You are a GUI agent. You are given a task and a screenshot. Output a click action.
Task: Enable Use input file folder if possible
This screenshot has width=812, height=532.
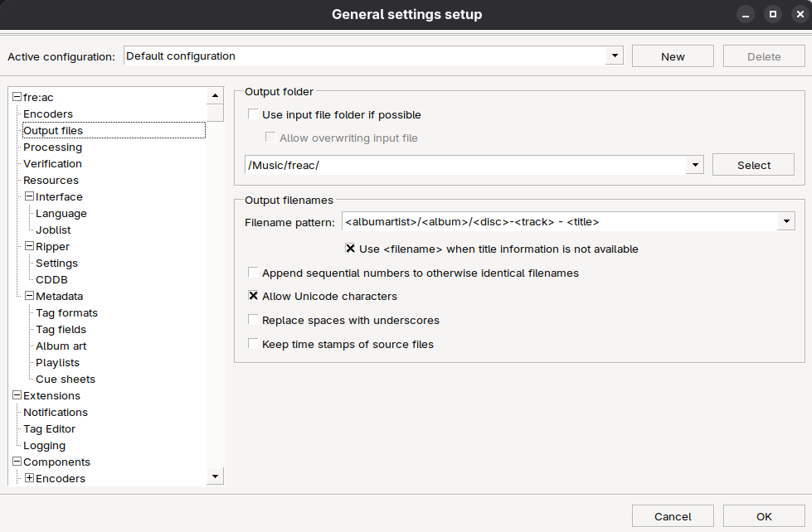[x=253, y=114]
